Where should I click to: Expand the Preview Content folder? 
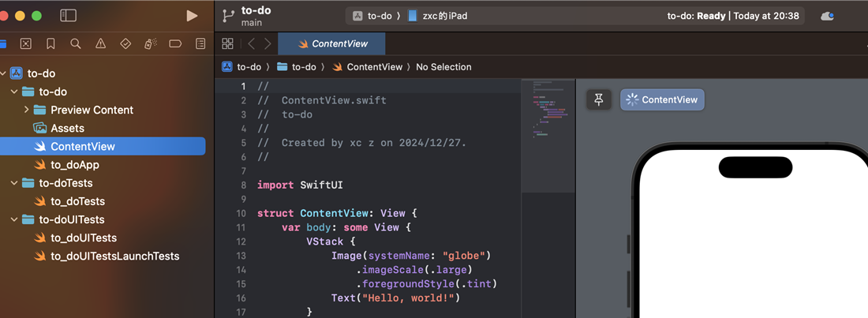click(x=27, y=110)
